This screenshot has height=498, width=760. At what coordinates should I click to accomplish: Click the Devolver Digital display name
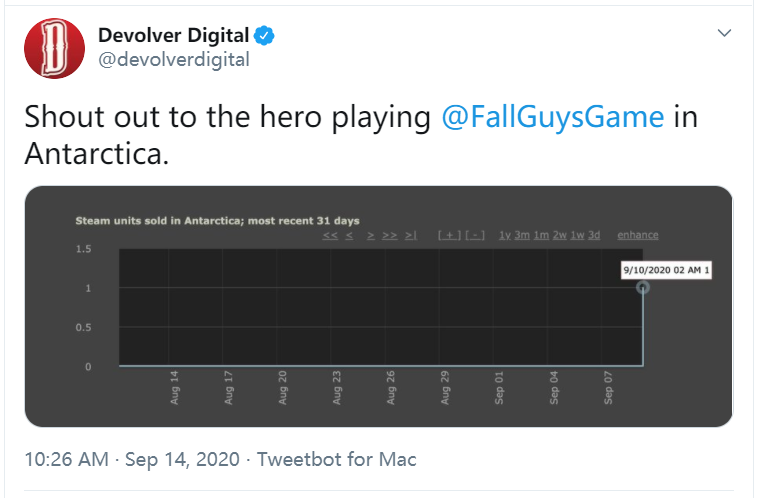click(173, 36)
